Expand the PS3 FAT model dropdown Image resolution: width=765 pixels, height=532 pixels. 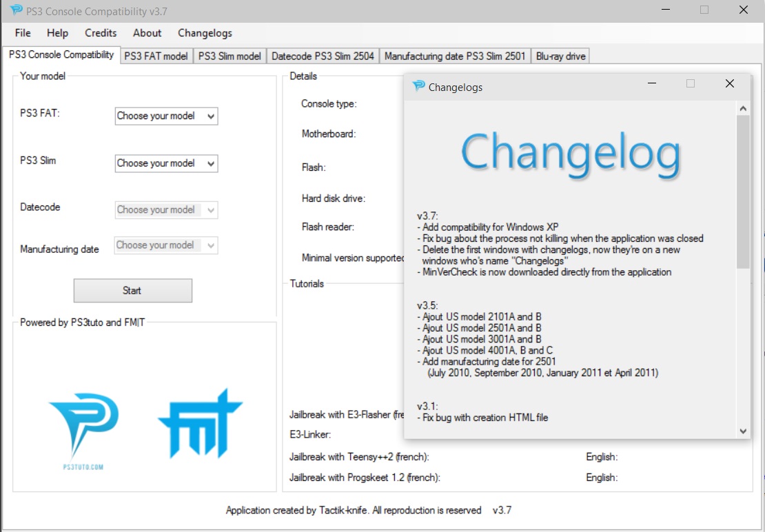click(166, 116)
